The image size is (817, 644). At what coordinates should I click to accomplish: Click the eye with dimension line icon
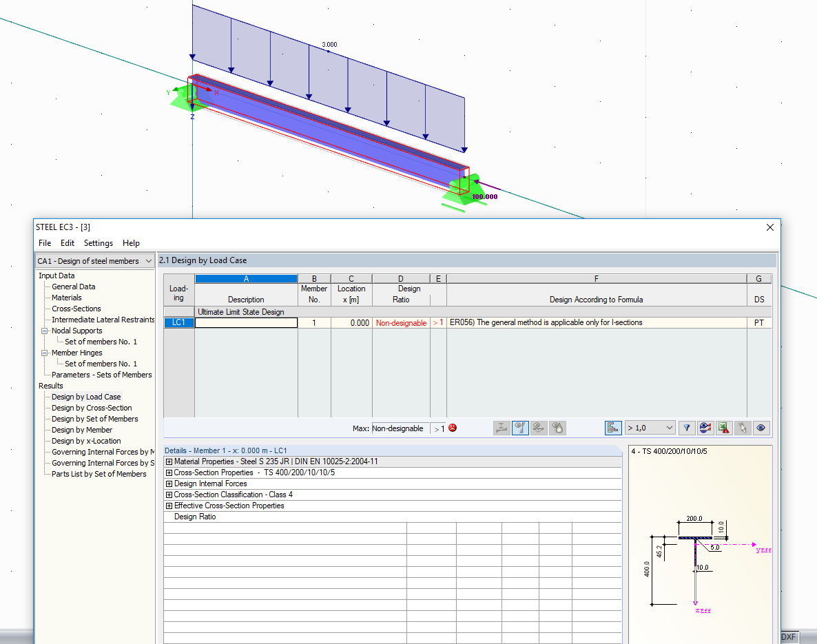pyautogui.click(x=539, y=428)
